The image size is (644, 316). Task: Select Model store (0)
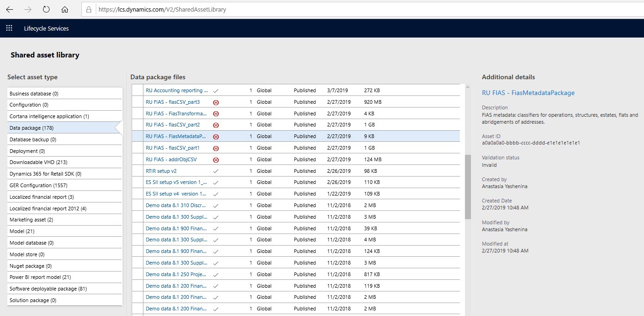[x=65, y=254]
